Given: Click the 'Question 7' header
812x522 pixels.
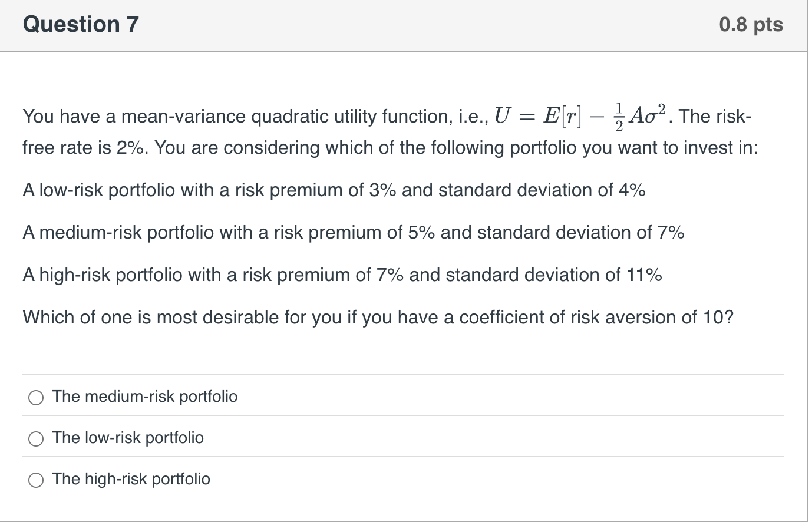Looking at the screenshot, I should point(81,24).
